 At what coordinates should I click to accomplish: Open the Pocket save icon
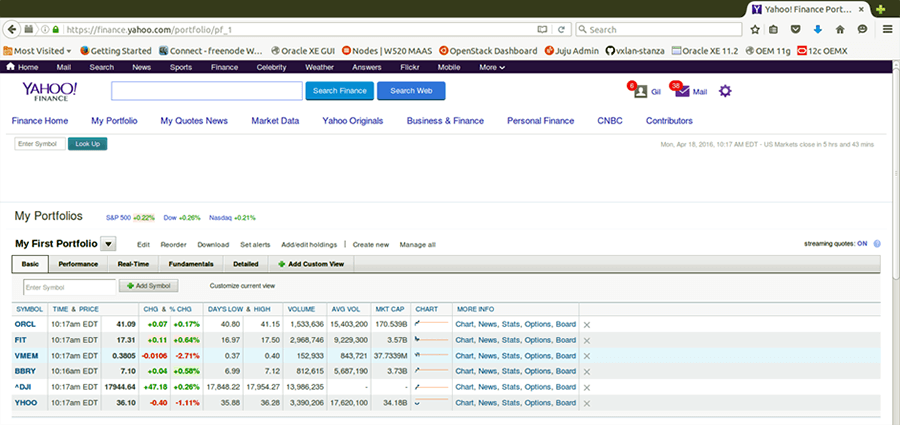point(796,29)
